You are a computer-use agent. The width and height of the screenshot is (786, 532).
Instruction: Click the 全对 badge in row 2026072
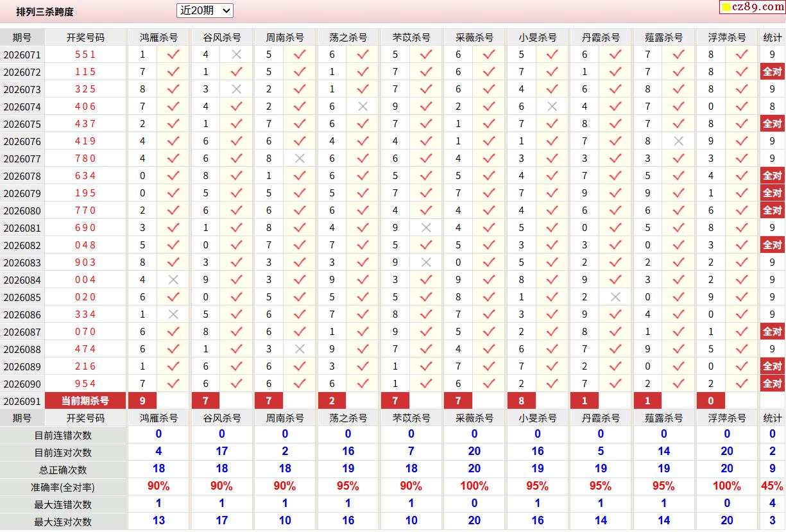tap(773, 72)
